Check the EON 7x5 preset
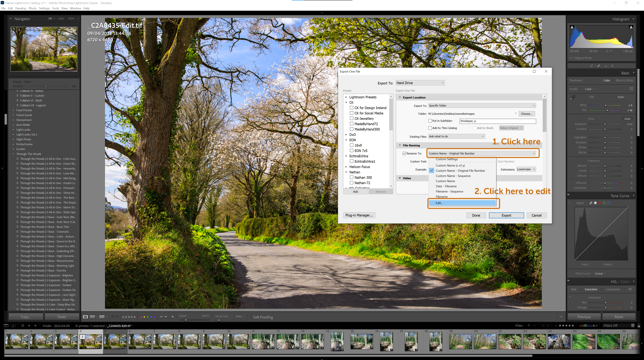 (351, 151)
